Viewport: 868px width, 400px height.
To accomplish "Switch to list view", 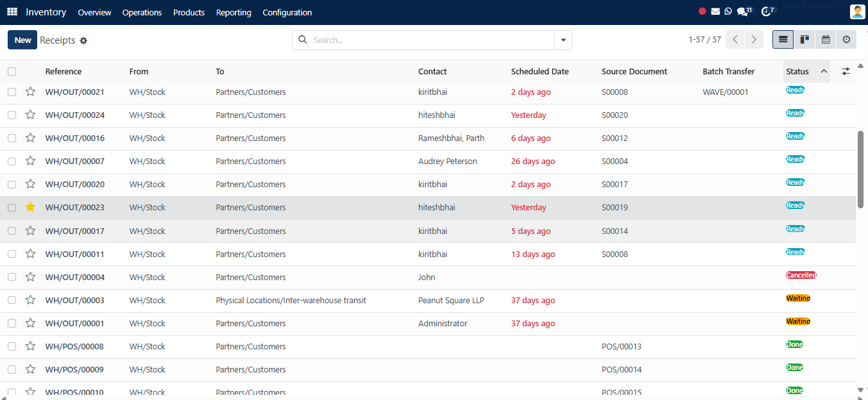I will [783, 40].
